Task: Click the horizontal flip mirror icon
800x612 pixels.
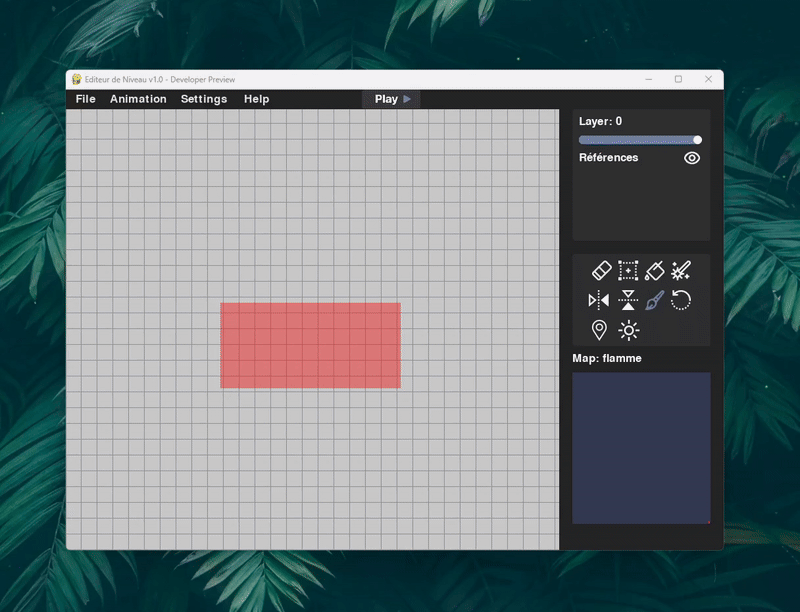Action: (598, 300)
